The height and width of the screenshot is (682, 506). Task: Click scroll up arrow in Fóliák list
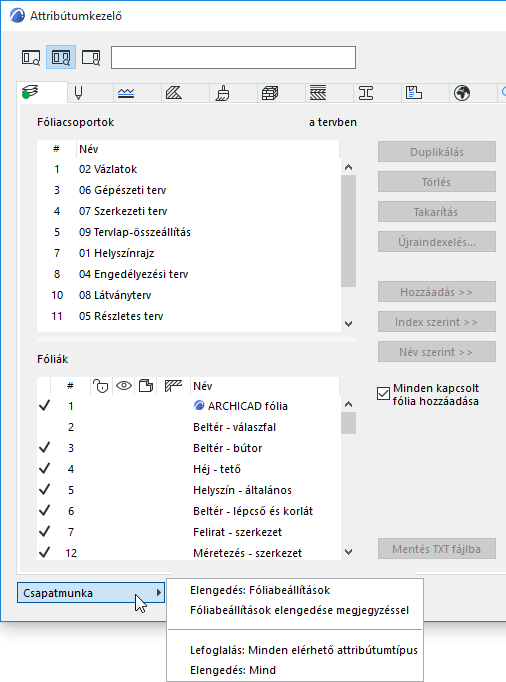(349, 404)
